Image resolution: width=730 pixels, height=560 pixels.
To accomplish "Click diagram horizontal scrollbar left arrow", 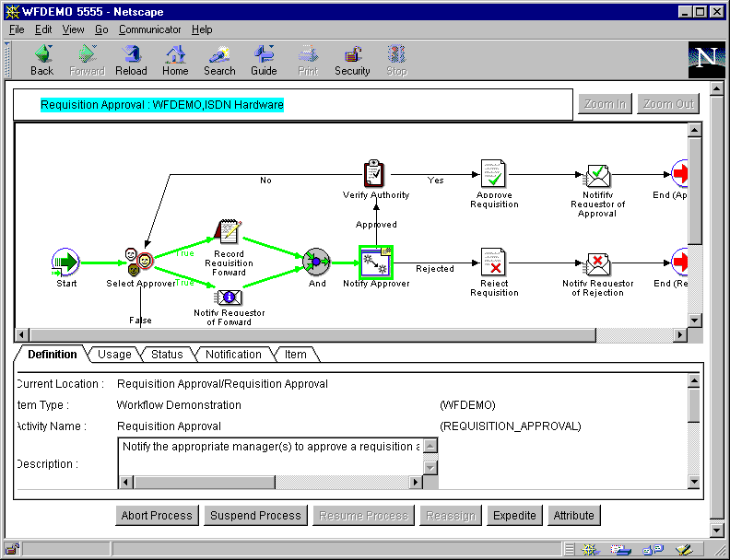I will click(22, 334).
